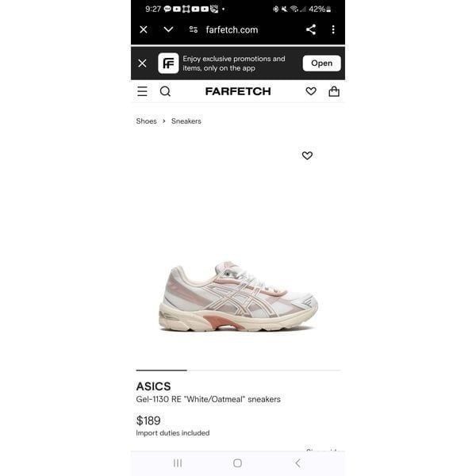Tap the search magnifier icon
The image size is (476, 476).
(165, 91)
